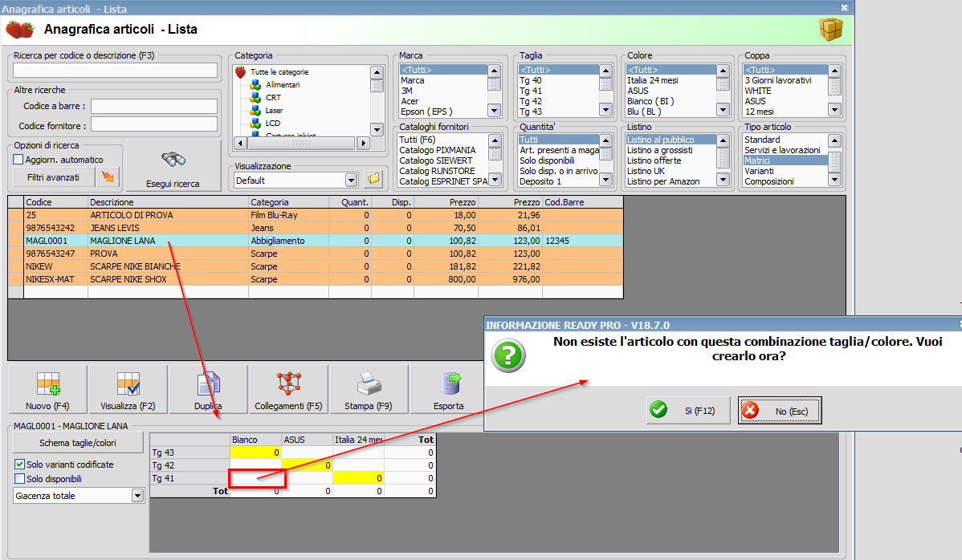
Task: Open Collegamenti (F5) links
Action: click(x=288, y=389)
